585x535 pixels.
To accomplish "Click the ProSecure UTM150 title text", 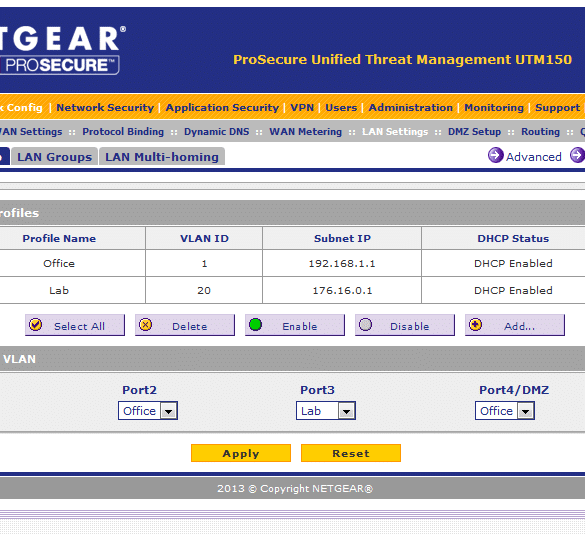I will pyautogui.click(x=402, y=60).
